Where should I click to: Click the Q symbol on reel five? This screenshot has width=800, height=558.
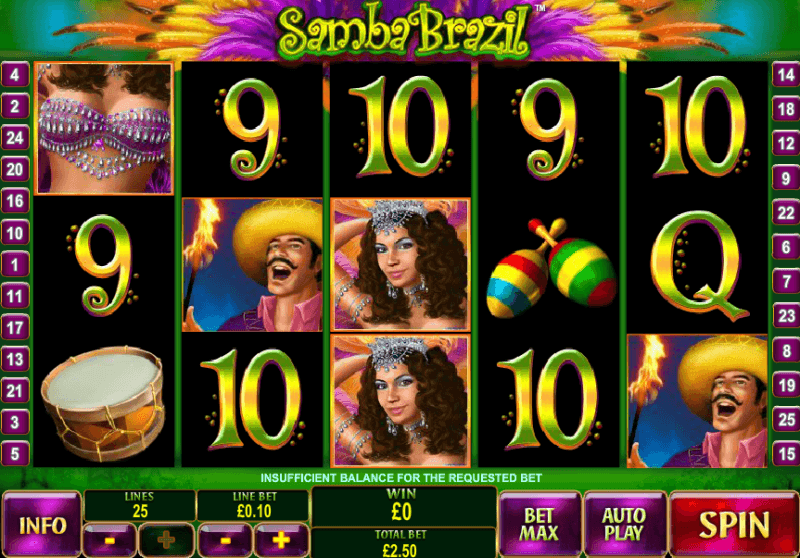pyautogui.click(x=697, y=265)
